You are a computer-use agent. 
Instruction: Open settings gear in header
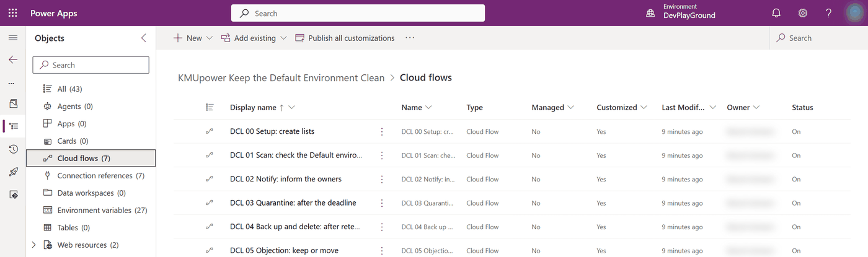pyautogui.click(x=803, y=13)
